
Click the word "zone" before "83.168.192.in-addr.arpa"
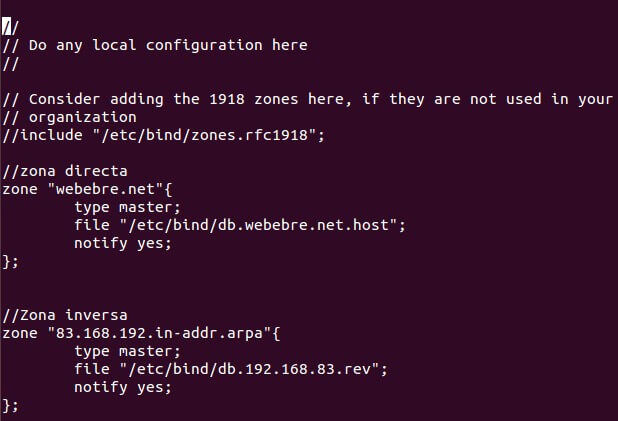(20, 333)
